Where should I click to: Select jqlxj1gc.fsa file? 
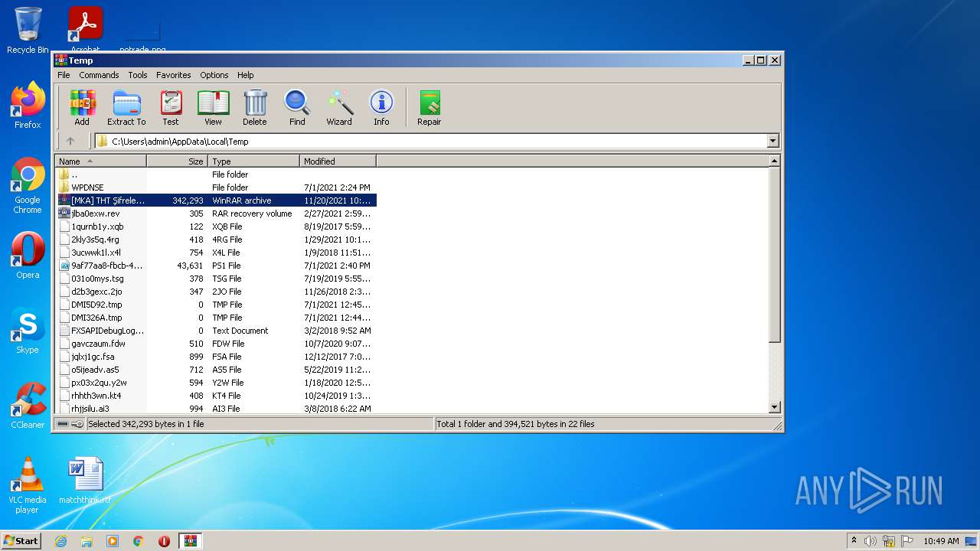pos(216,357)
